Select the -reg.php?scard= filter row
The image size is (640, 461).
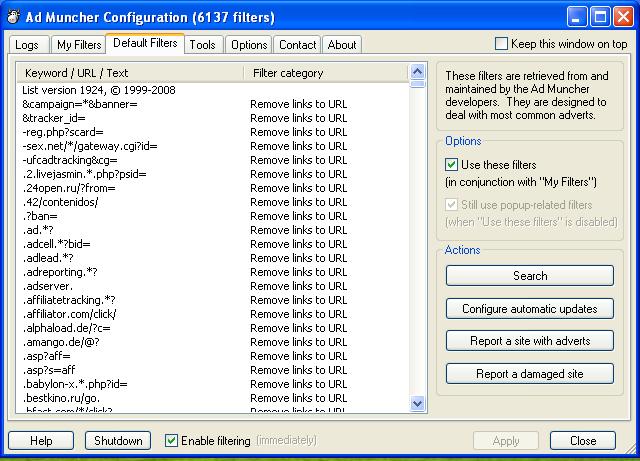pyautogui.click(x=212, y=132)
